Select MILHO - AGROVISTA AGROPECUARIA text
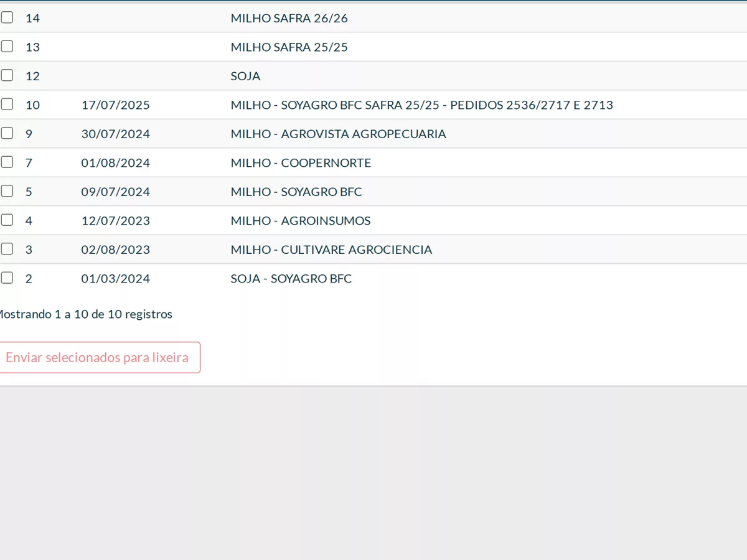 pyautogui.click(x=339, y=134)
